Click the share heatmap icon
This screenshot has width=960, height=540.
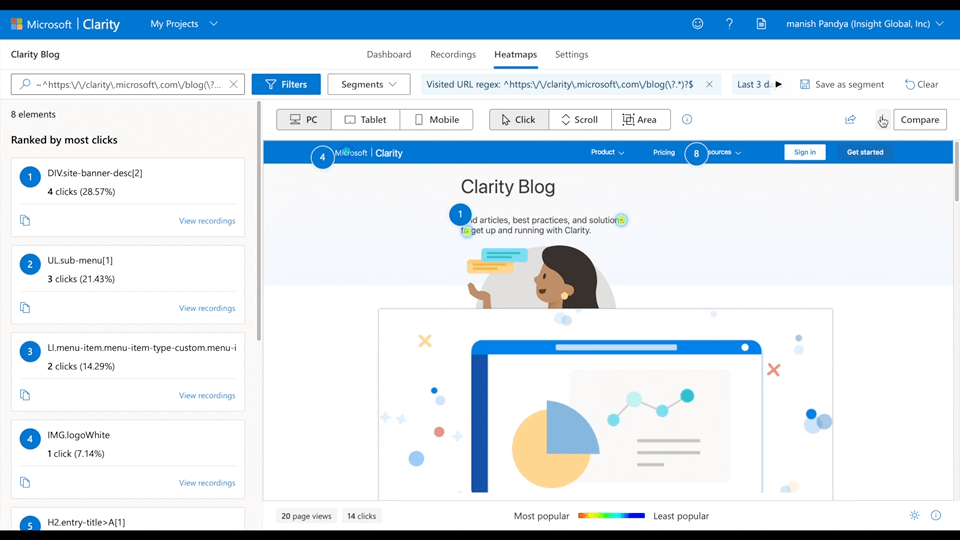[x=850, y=120]
